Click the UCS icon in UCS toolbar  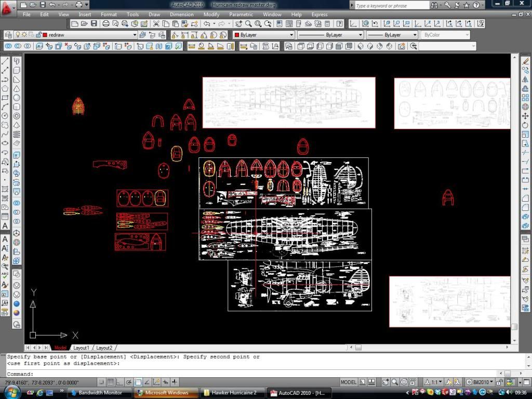(353, 24)
